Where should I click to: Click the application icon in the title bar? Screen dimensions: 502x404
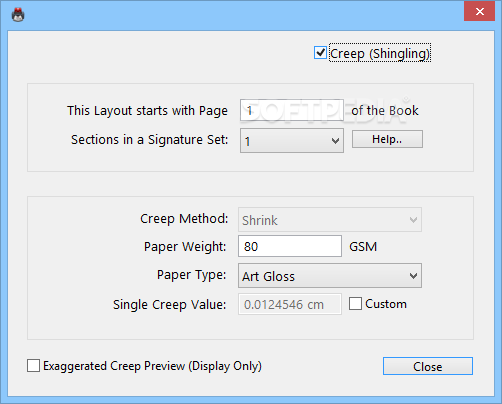(18, 15)
